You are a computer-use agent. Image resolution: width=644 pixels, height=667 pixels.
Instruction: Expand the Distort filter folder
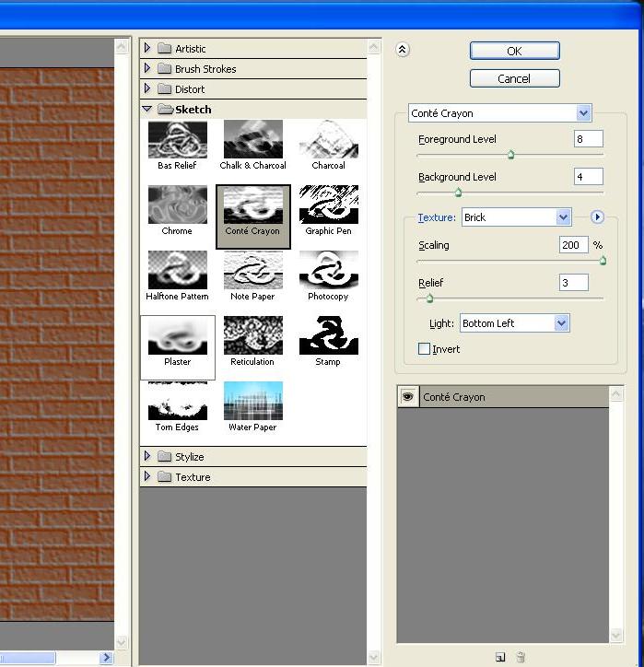click(x=147, y=88)
